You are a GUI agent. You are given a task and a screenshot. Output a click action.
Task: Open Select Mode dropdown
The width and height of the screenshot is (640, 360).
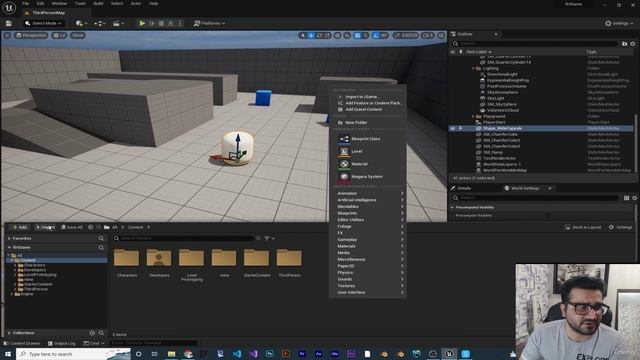click(43, 23)
